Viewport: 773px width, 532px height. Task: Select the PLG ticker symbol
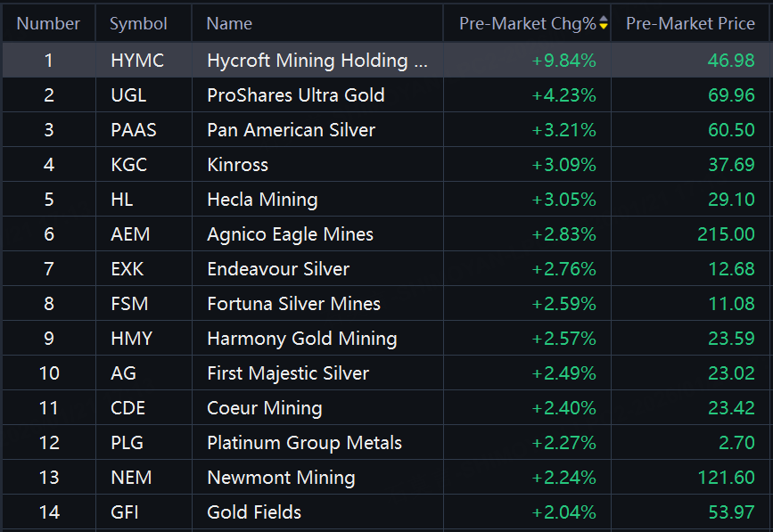tap(127, 443)
